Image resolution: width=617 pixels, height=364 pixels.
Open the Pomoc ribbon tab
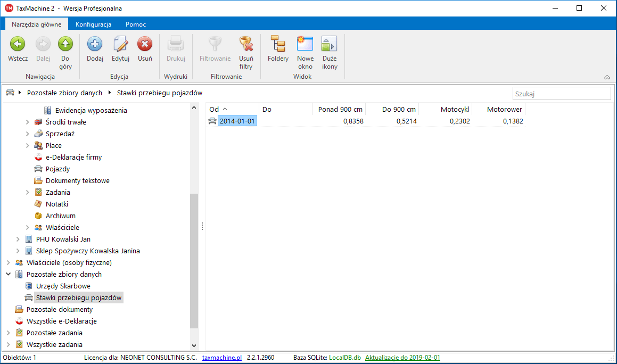[x=136, y=24]
